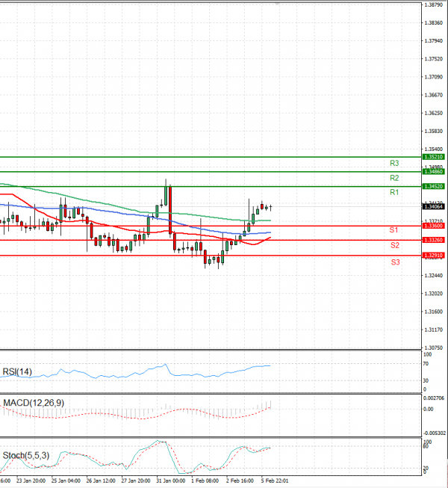
Task: Click the MACD 0.002706 scale value
Action: 434,398
